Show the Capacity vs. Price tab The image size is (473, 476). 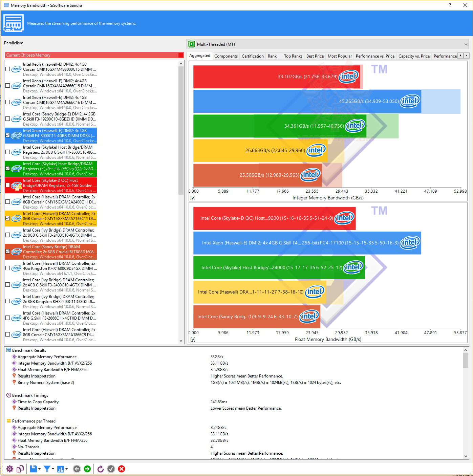(x=414, y=56)
